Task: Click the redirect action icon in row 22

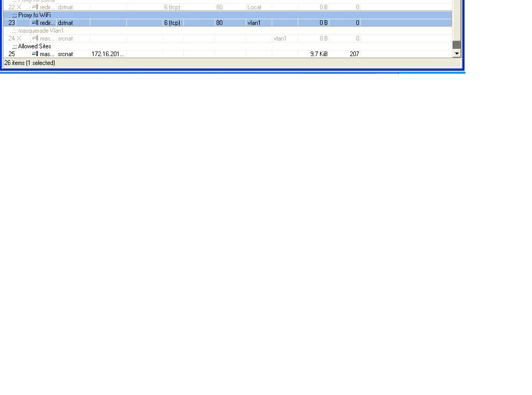Action: pos(35,7)
